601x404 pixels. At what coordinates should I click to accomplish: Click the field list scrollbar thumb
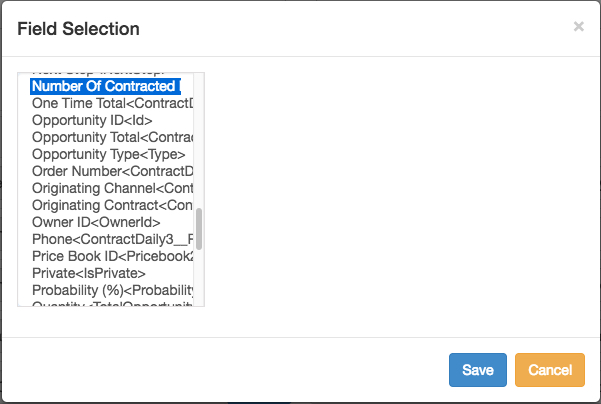[199, 229]
